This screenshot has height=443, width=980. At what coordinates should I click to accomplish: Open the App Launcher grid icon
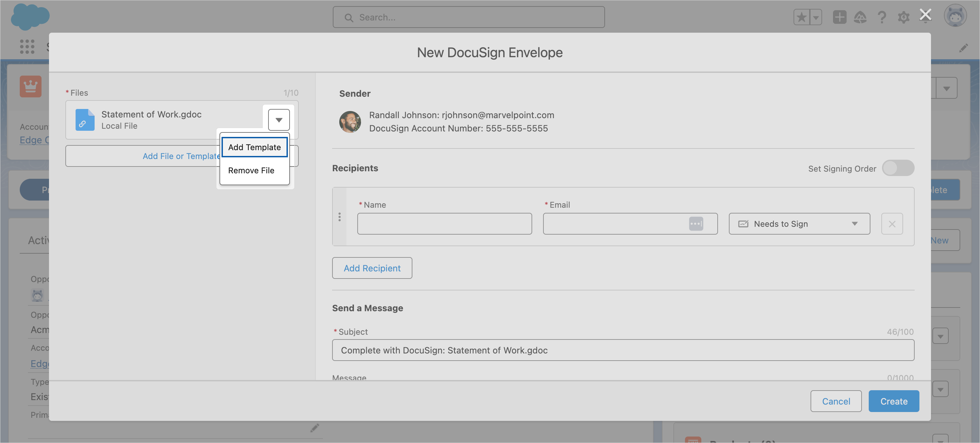coord(27,47)
